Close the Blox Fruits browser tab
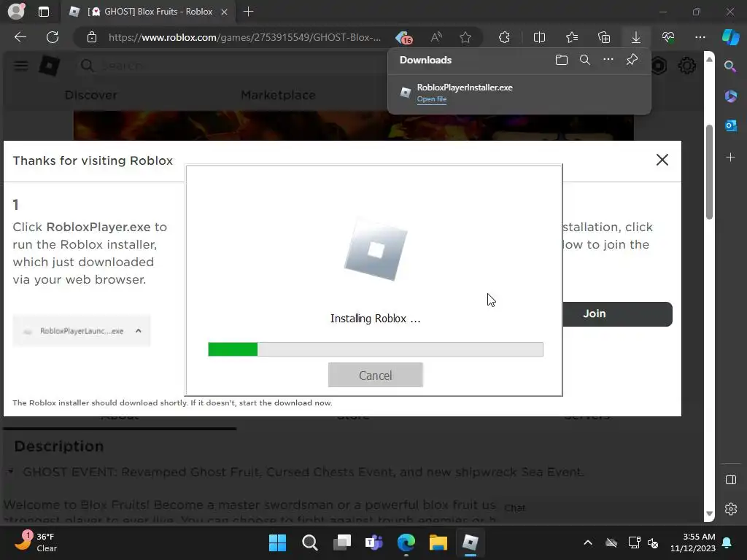 pos(224,12)
